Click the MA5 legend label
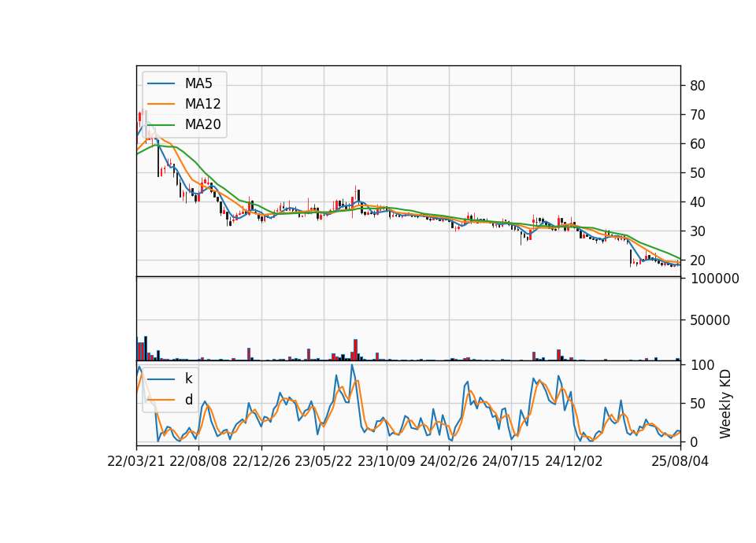Image resolution: width=756 pixels, height=543 pixels. pyautogui.click(x=198, y=83)
